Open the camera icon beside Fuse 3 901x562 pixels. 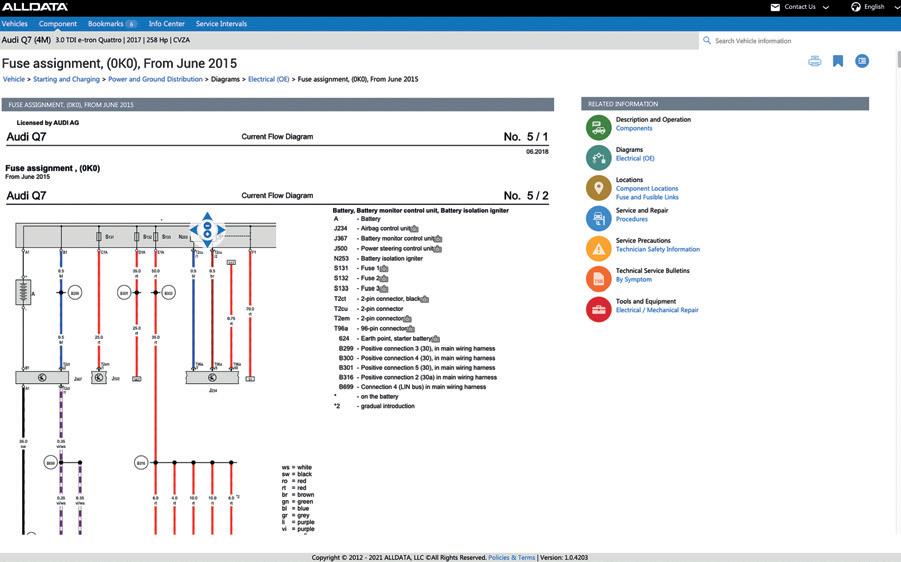(384, 288)
